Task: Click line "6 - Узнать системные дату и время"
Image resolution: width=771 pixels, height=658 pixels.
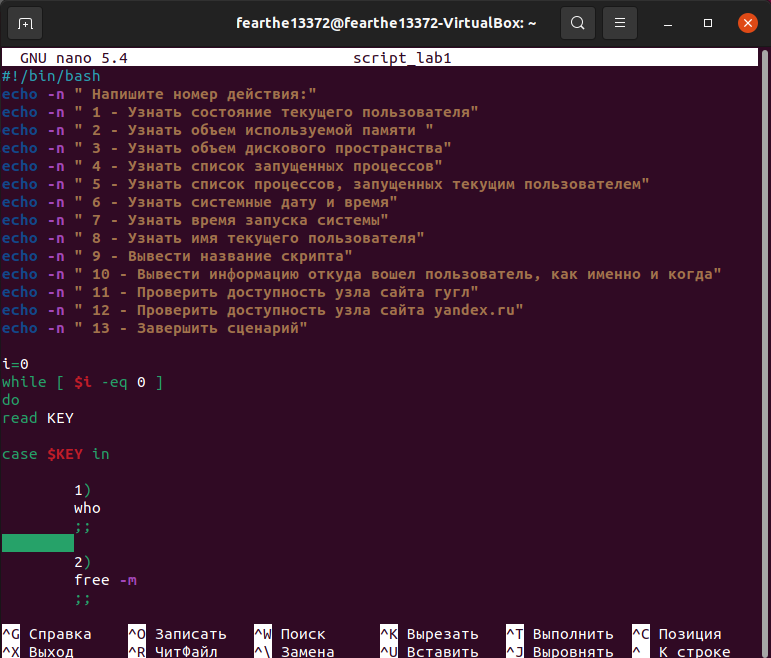Action: (199, 202)
